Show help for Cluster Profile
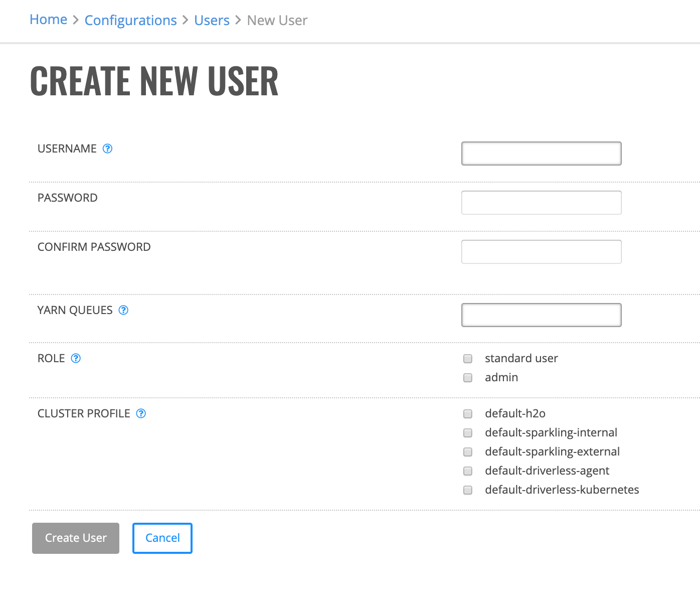 141,413
